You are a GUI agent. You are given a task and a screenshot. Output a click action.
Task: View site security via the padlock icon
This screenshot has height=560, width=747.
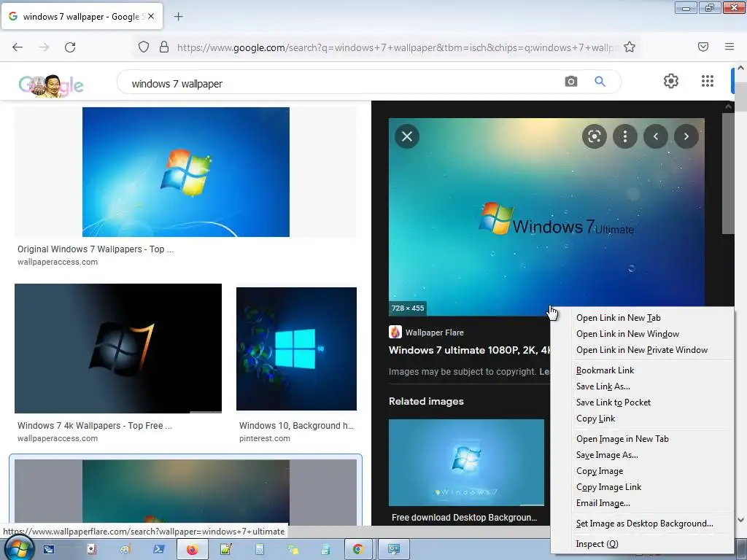tap(164, 47)
